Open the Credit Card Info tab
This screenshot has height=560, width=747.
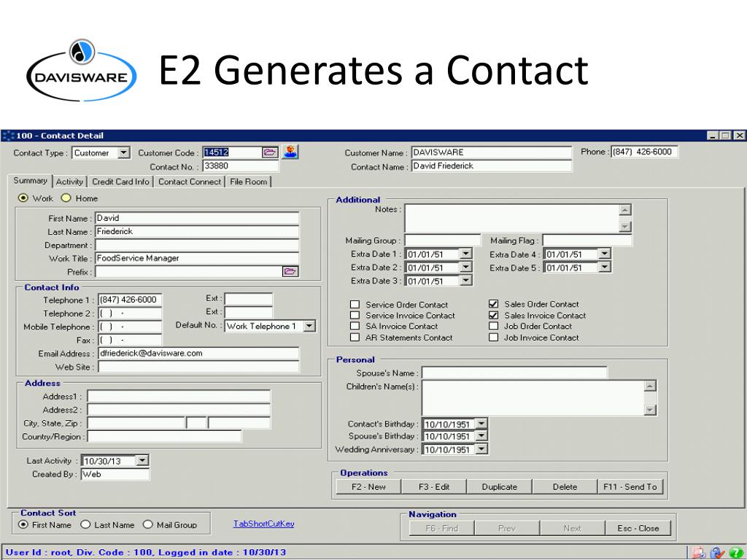pyautogui.click(x=120, y=182)
